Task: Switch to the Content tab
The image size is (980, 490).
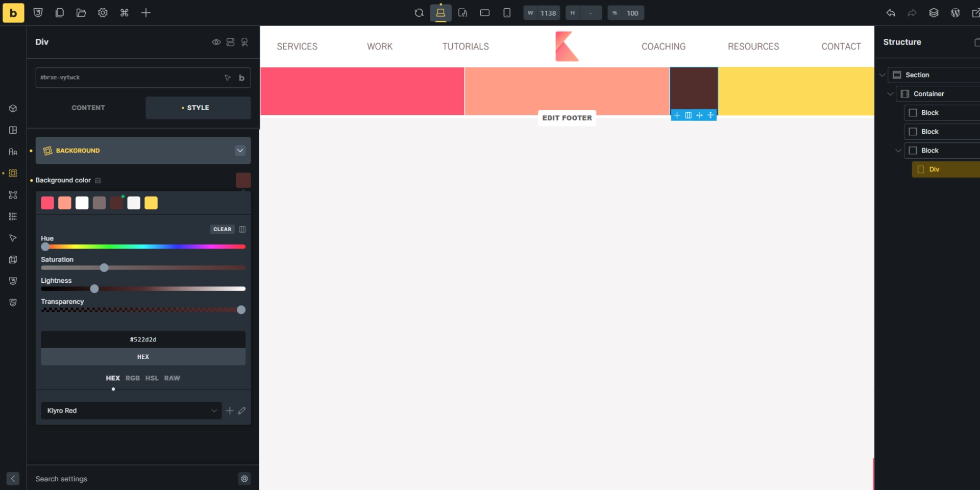Action: coord(88,108)
